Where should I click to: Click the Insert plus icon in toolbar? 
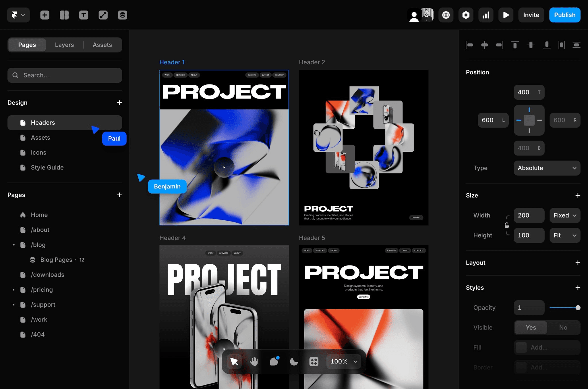pos(45,15)
